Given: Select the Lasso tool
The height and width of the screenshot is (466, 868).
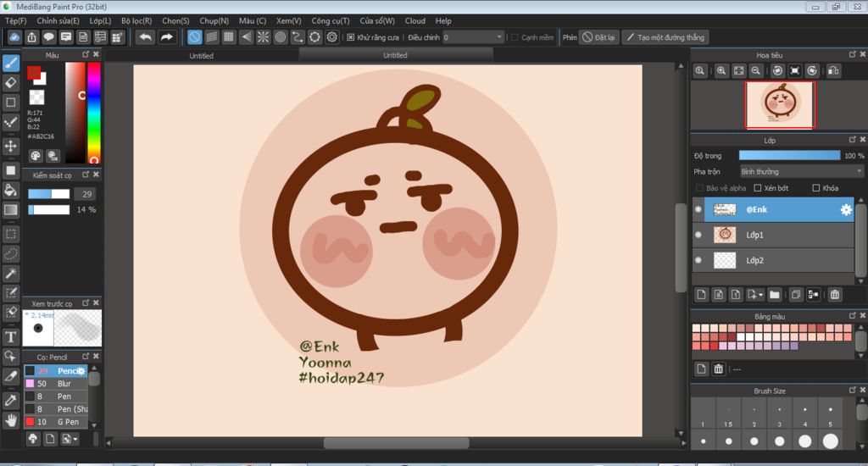Looking at the screenshot, I should tap(11, 253).
